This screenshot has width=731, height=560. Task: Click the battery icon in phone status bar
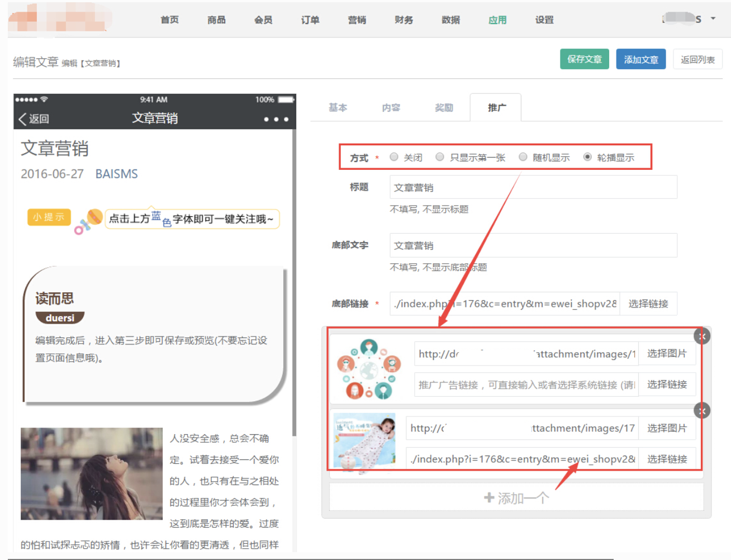pos(286,99)
